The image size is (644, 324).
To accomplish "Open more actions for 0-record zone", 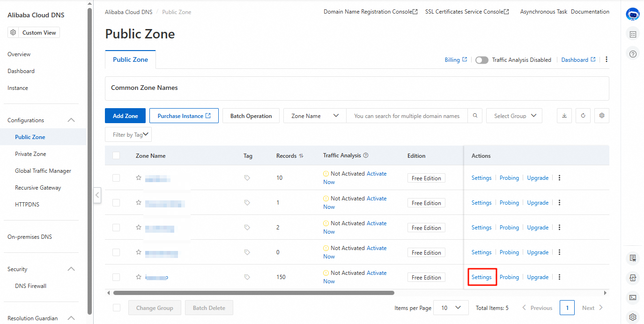I will (x=559, y=252).
